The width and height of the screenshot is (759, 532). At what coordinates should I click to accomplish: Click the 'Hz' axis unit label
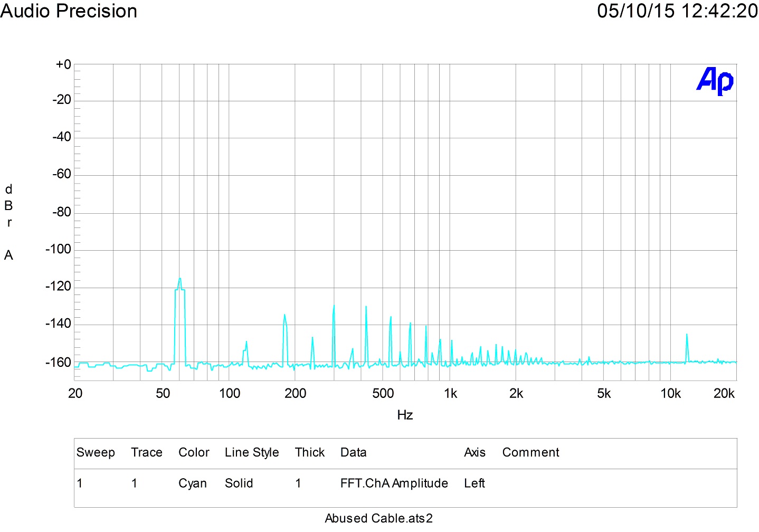click(405, 415)
